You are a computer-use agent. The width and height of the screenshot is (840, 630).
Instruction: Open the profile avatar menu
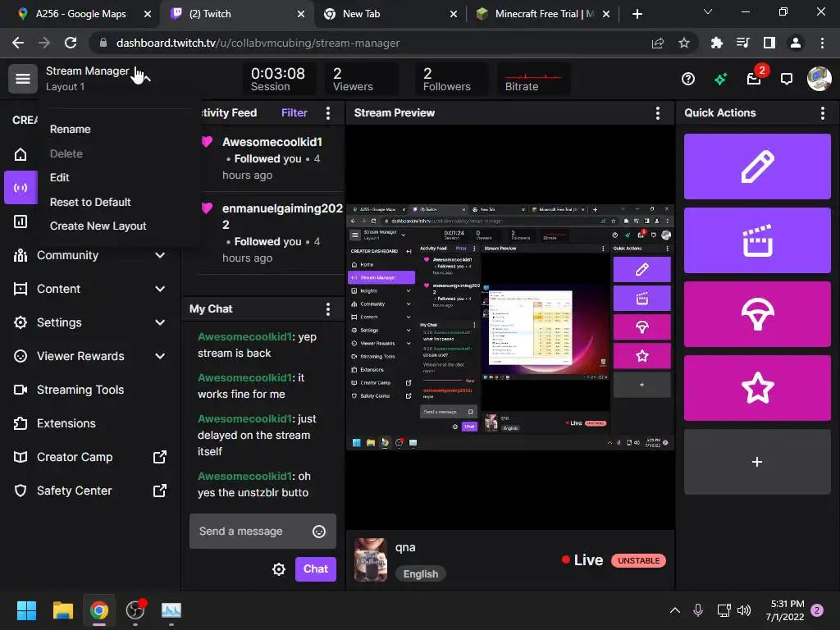819,79
